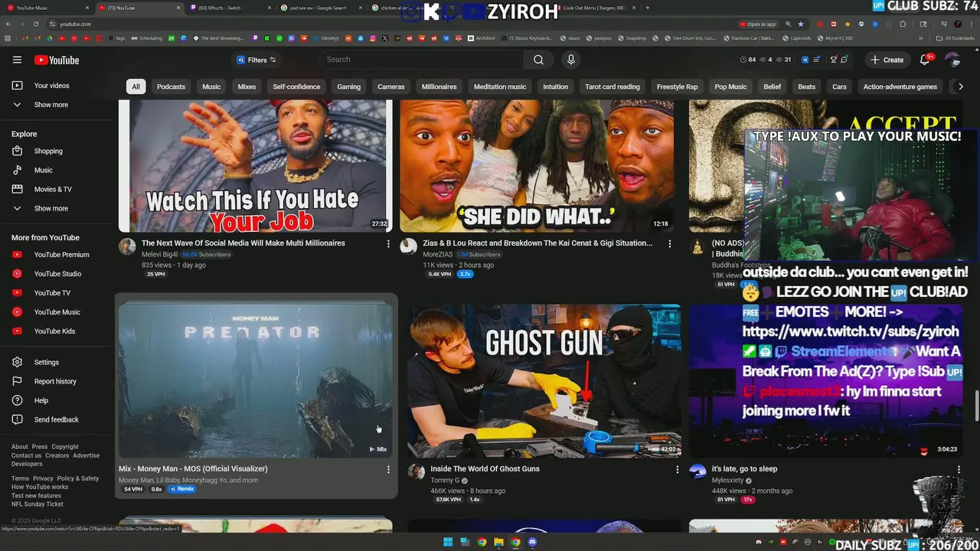Expand 'Show more' under Explore
980x551 pixels.
[51, 208]
